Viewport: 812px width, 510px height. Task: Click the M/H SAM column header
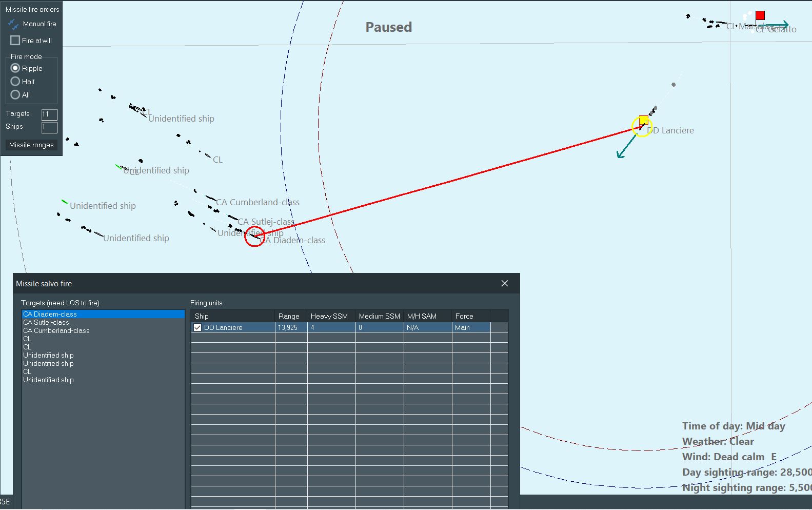pos(428,316)
